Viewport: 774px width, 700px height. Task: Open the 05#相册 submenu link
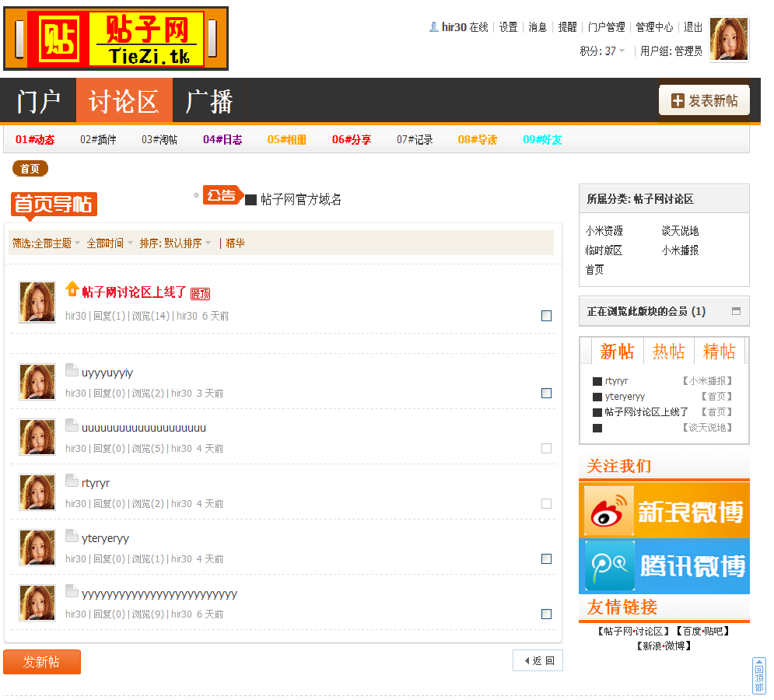[287, 140]
